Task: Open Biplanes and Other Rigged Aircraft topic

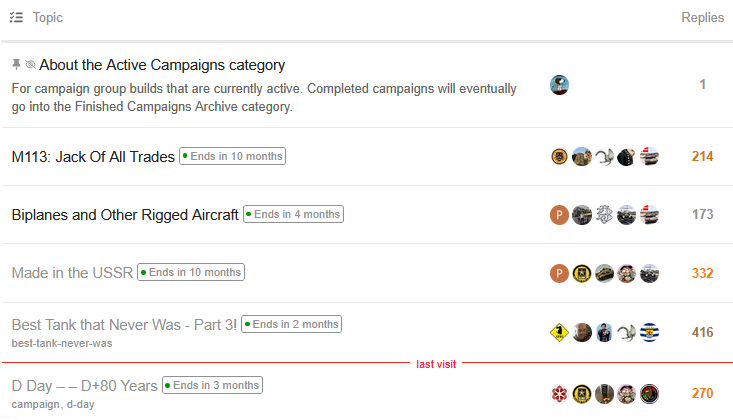Action: point(125,215)
